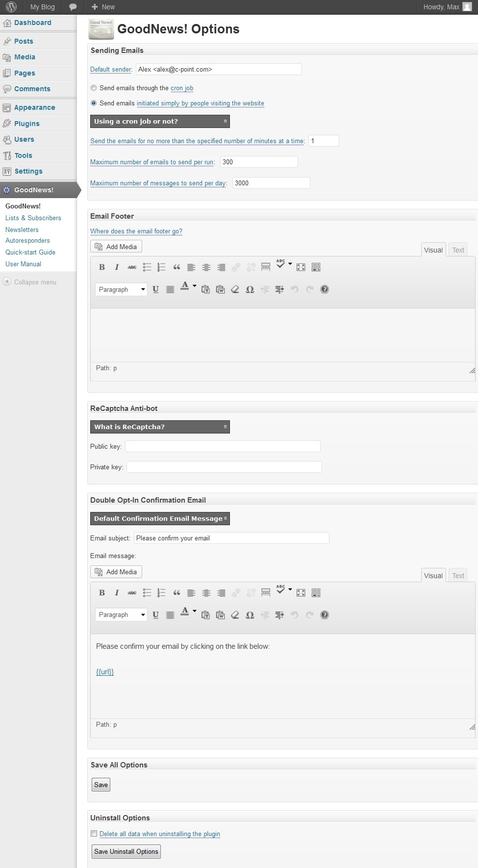478x868 pixels.
Task: Open editor help in Email Footer toolbar
Action: pyautogui.click(x=325, y=289)
